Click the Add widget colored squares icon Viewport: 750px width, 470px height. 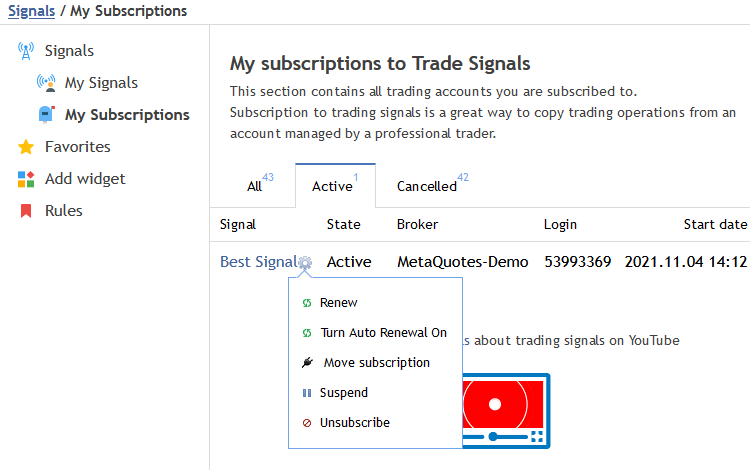click(26, 179)
